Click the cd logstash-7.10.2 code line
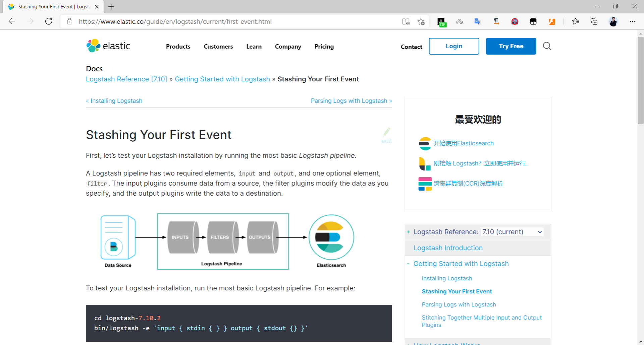The height and width of the screenshot is (345, 644). 127,318
